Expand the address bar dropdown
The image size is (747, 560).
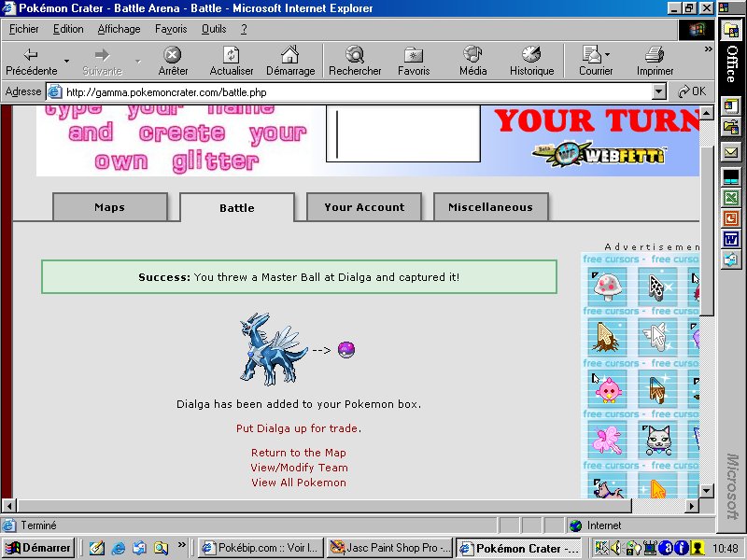click(658, 91)
